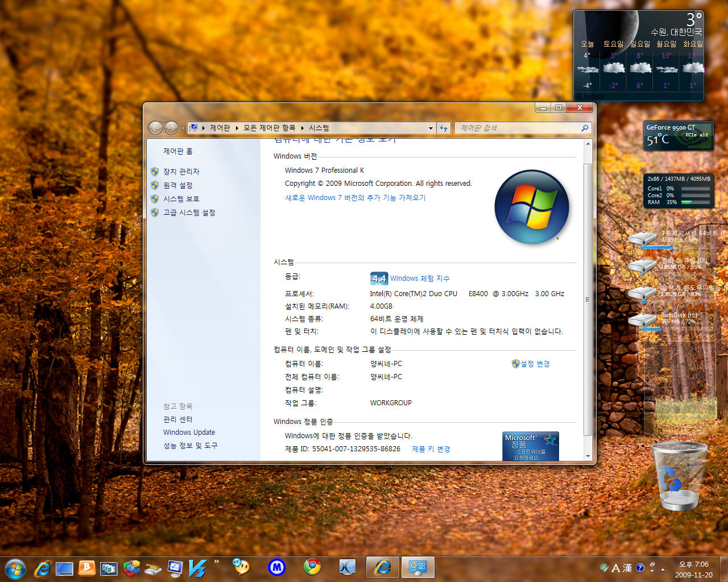Launch Internet Explorer from the quick launch
The image size is (728, 582).
(42, 568)
